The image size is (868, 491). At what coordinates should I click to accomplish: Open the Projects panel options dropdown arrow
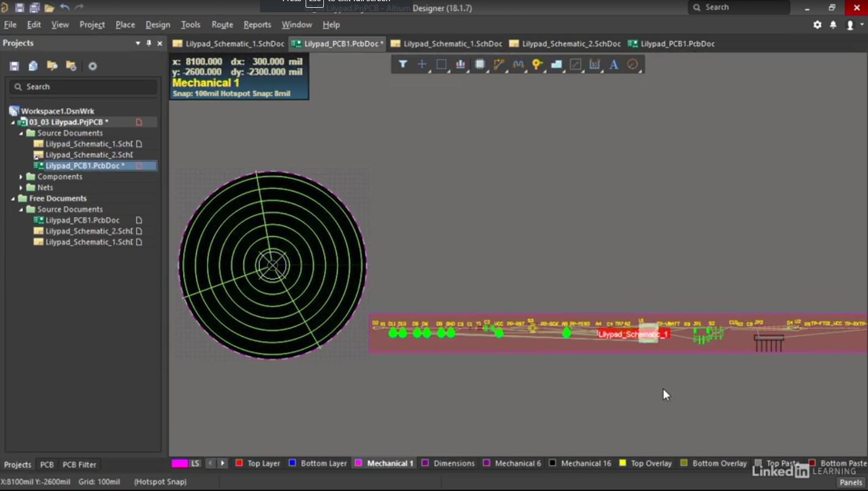tap(138, 43)
